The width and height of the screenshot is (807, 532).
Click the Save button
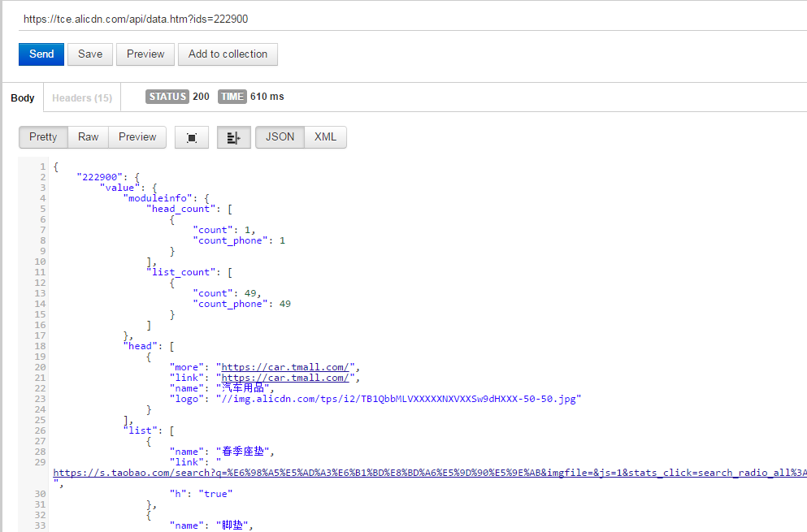point(90,54)
